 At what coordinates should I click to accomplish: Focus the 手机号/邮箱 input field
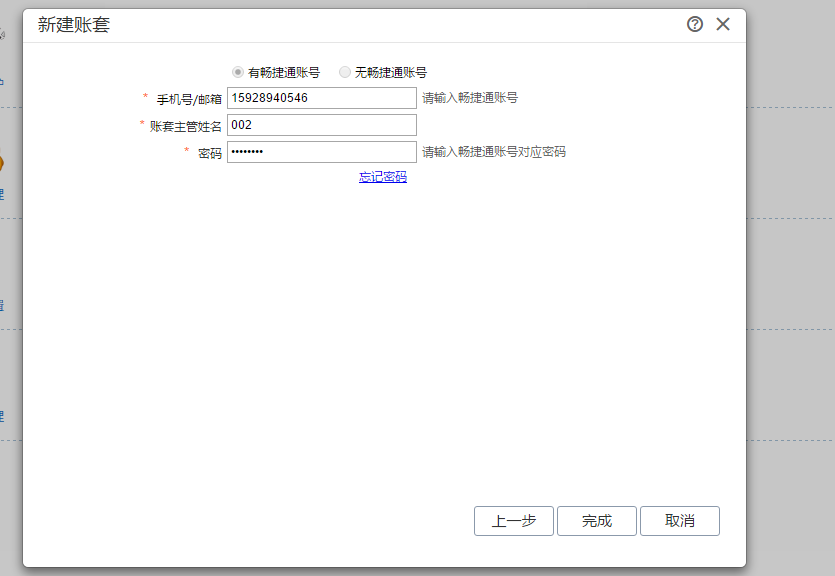tap(322, 98)
